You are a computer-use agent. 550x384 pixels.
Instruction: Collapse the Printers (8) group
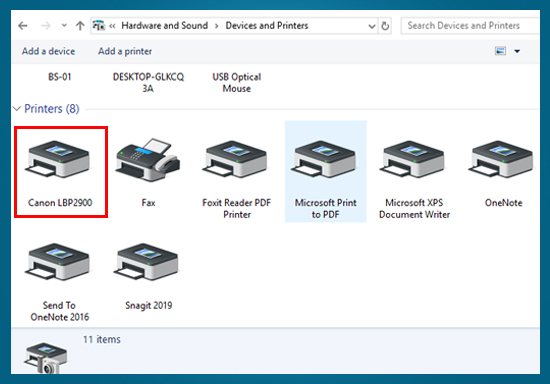pos(17,109)
